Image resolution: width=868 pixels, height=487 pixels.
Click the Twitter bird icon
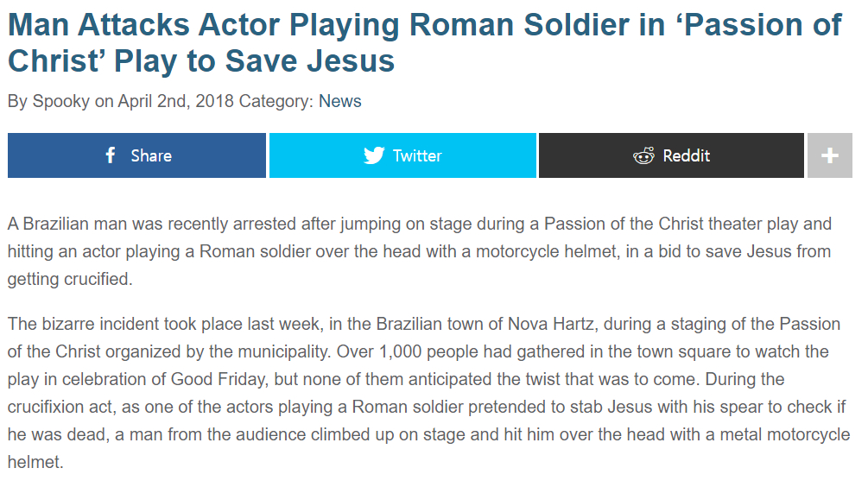click(374, 155)
